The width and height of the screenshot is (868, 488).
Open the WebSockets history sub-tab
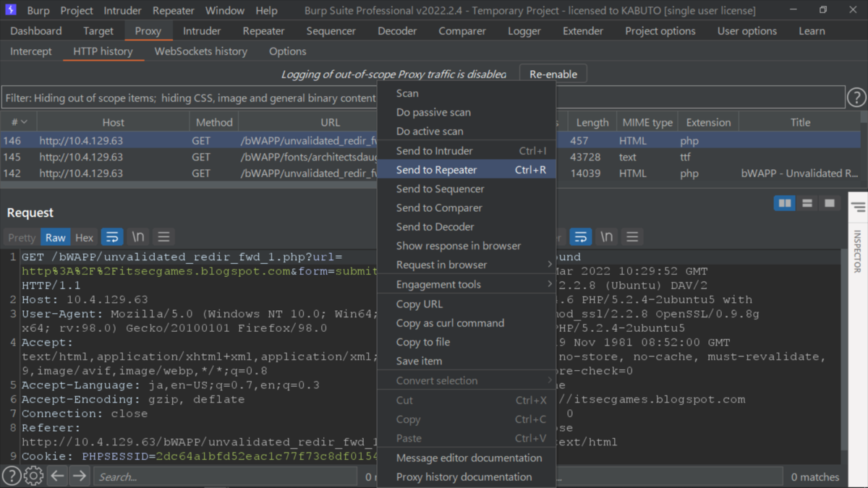click(201, 51)
